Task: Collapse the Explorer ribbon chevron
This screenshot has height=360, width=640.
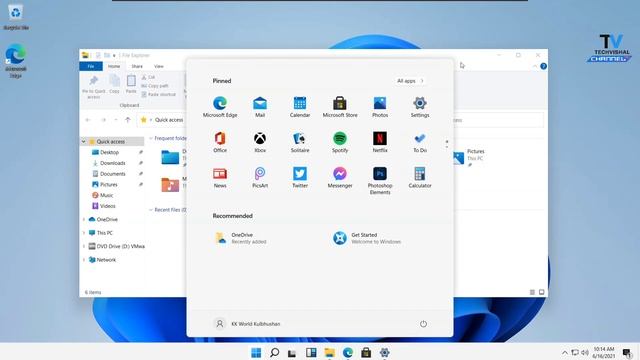Action: click(x=535, y=66)
